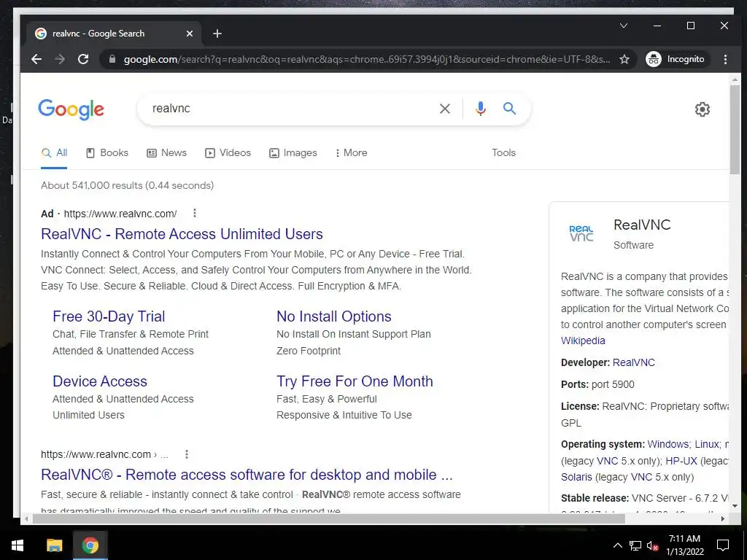The height and width of the screenshot is (560, 747).
Task: Open the ad link RealVNC - Remote Access Unlimited Users
Action: click(x=182, y=234)
